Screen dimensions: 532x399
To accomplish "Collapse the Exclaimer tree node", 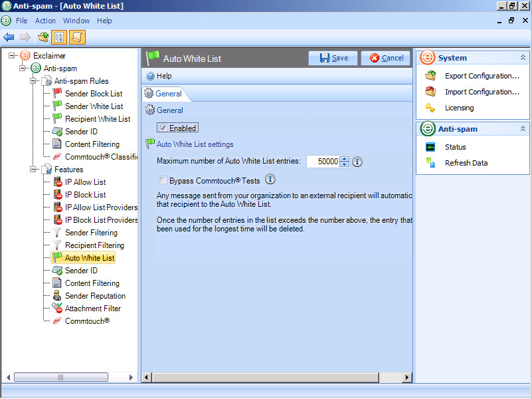I will pyautogui.click(x=11, y=55).
